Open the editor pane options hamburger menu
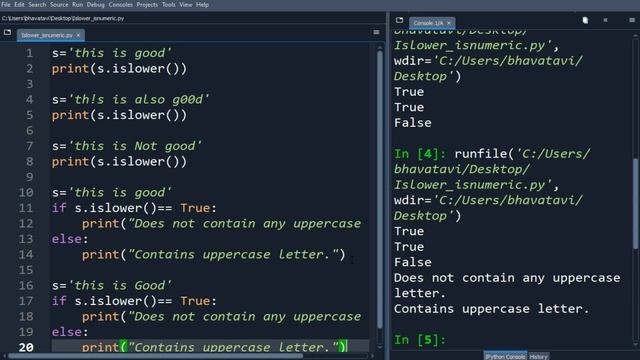 point(376,32)
